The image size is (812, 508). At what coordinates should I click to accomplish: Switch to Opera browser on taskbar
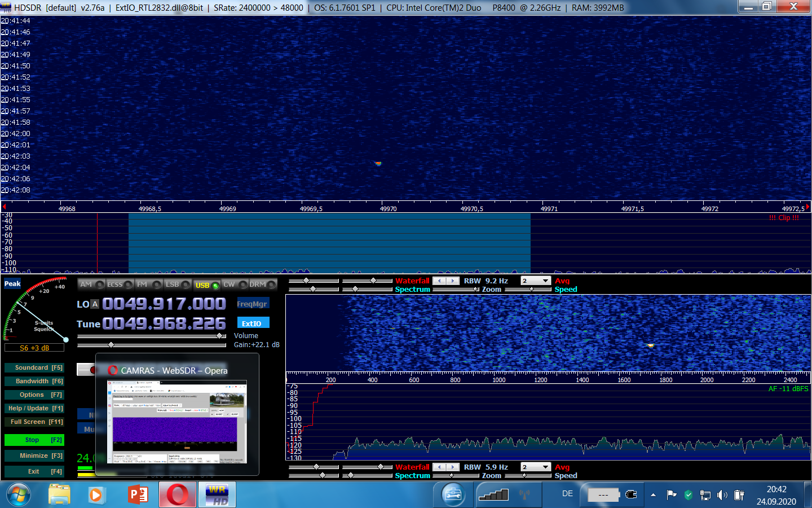178,495
